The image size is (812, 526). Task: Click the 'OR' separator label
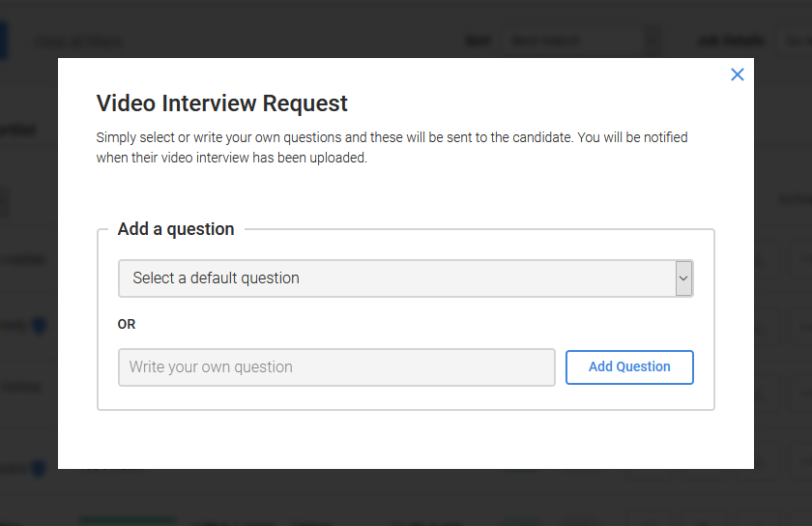tap(127, 324)
